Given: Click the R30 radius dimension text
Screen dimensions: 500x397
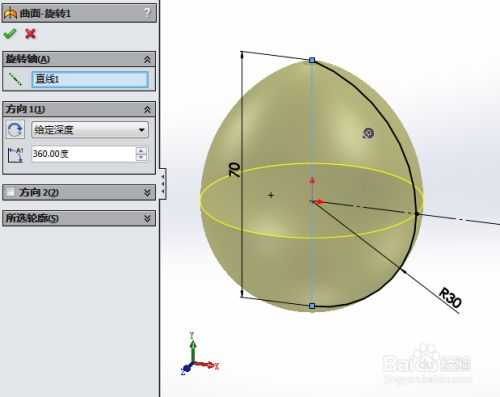Looking at the screenshot, I should 450,297.
